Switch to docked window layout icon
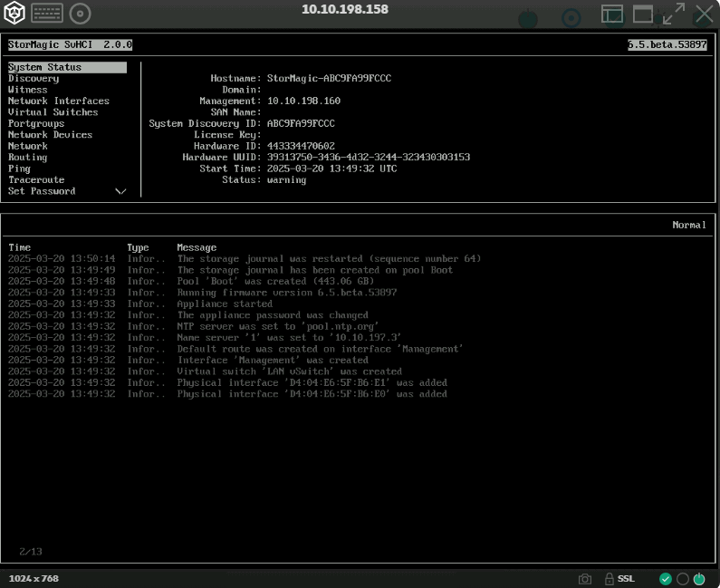 [612, 14]
